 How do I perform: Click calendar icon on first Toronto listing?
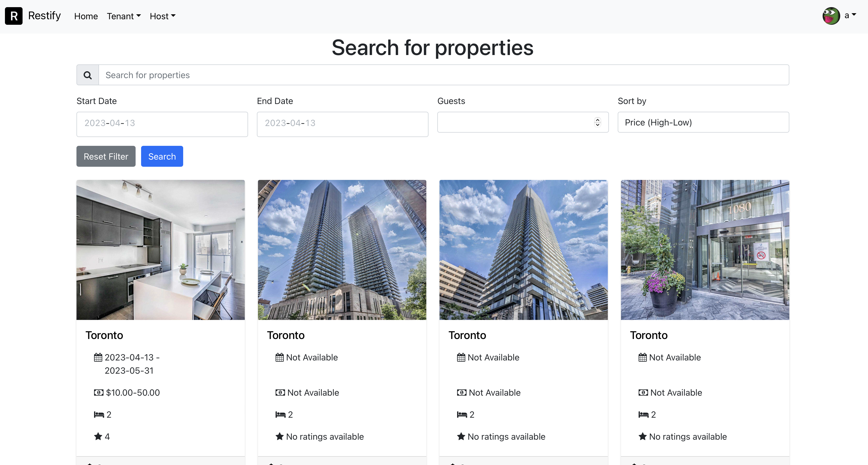(98, 357)
